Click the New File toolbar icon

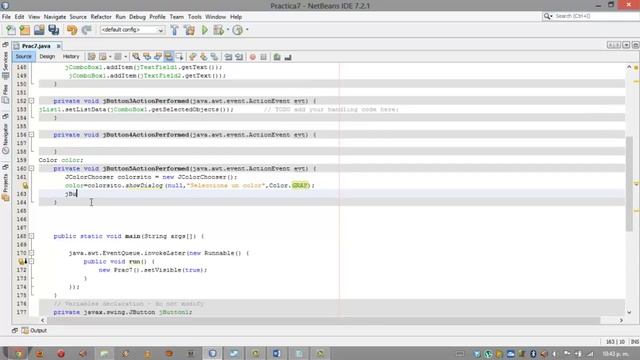(x=11, y=30)
